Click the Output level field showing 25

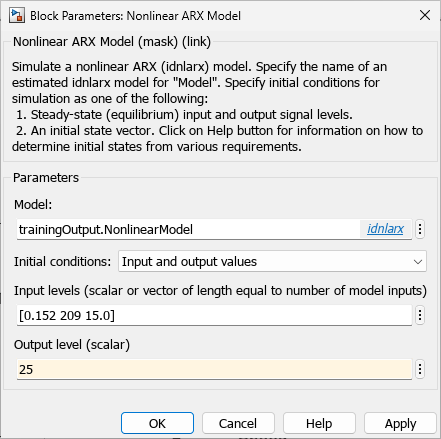point(214,369)
